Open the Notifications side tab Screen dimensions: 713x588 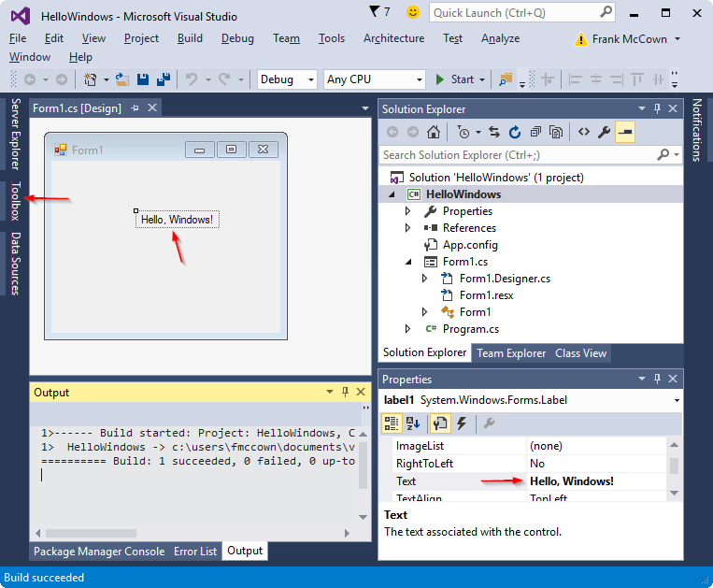(x=697, y=130)
